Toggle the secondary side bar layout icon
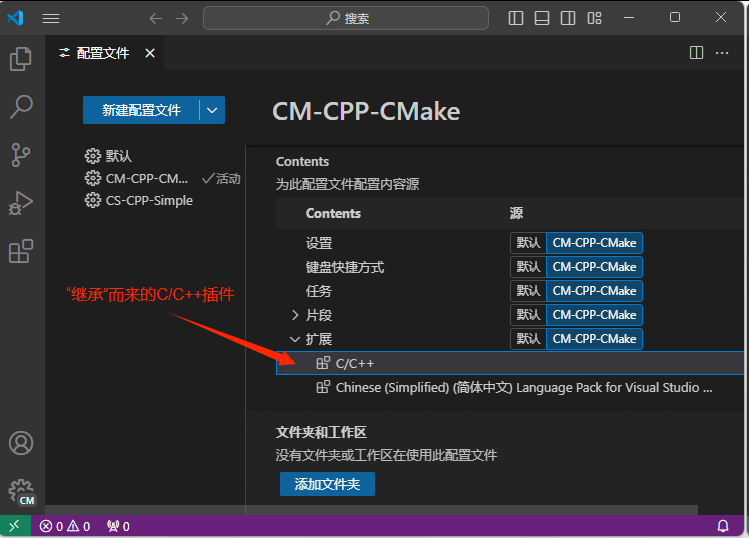The height and width of the screenshot is (538, 749). coord(568,18)
